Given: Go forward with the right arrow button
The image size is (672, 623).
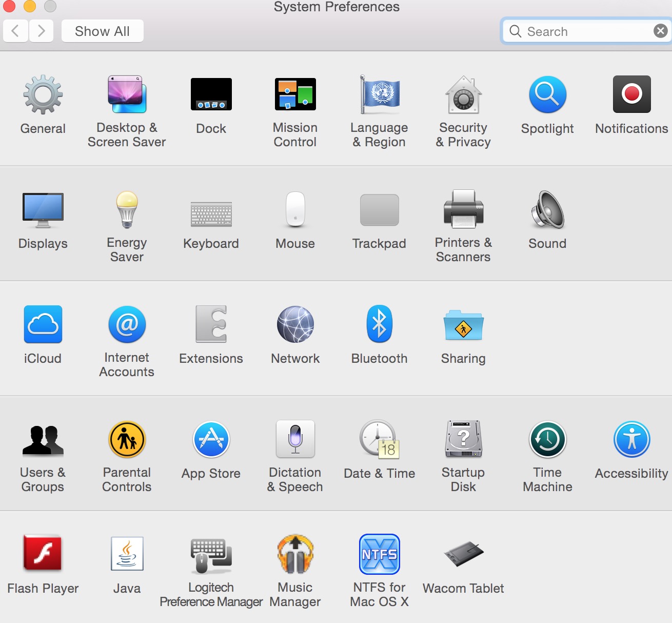Looking at the screenshot, I should (x=41, y=31).
